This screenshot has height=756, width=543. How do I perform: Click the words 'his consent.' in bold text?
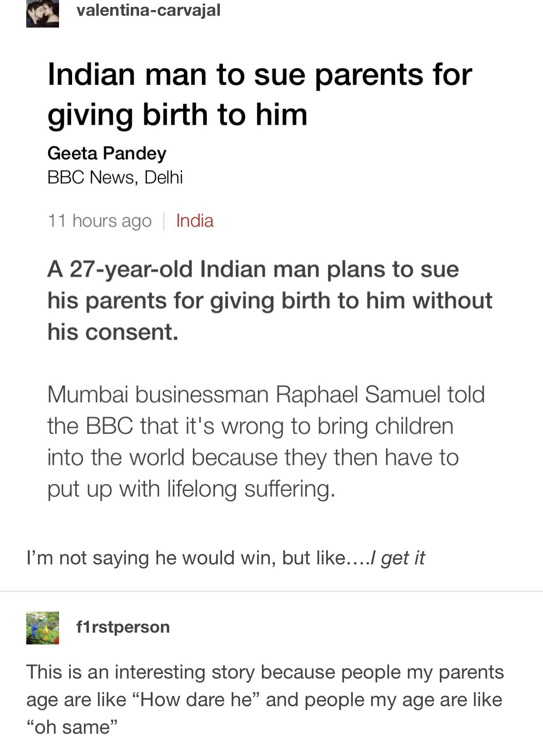click(113, 332)
